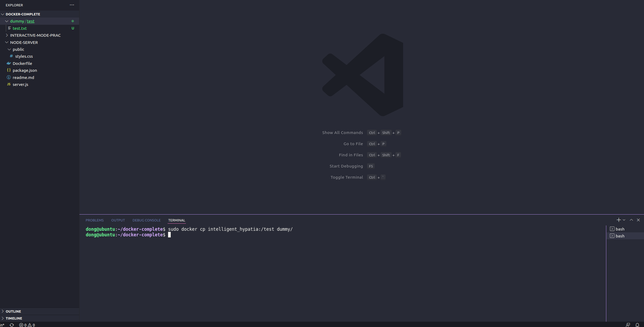Click the sync changes icon in status bar
Screen dimensions: 644x327
[12, 325]
